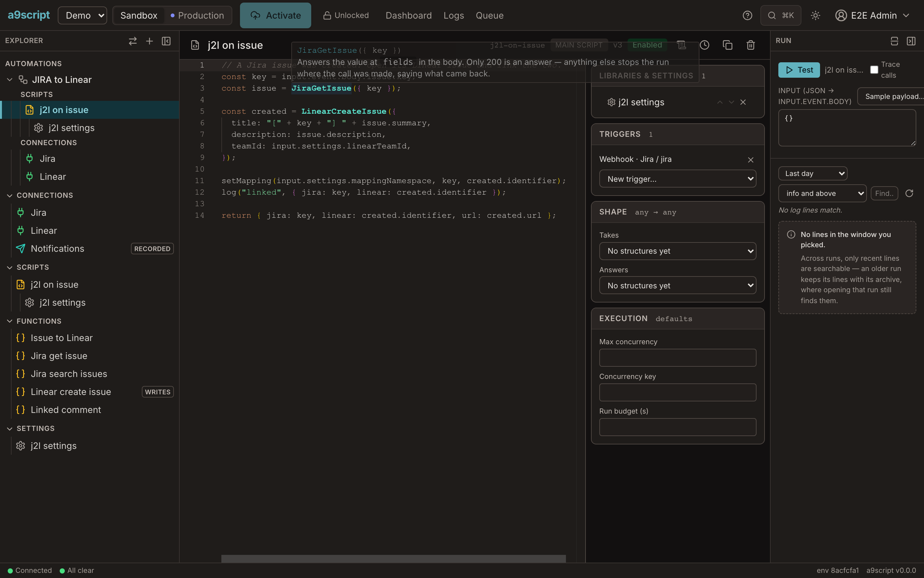Delete the script with the trash icon
924x578 pixels.
(751, 45)
